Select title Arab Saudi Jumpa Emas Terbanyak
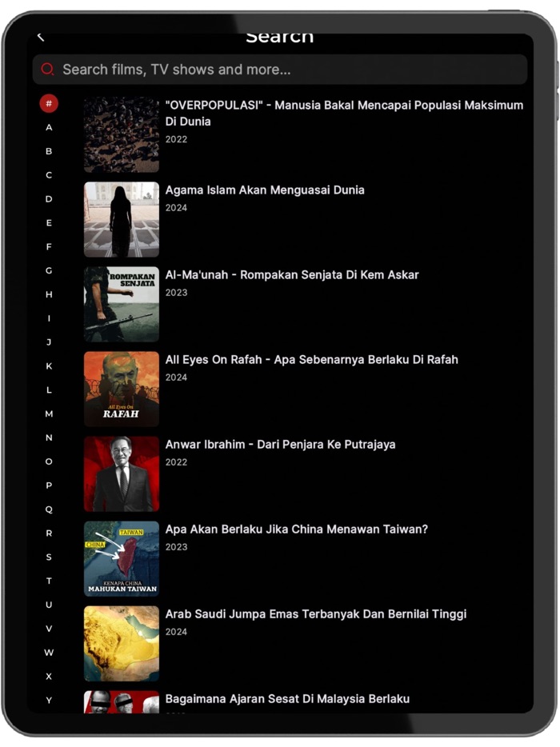Viewport: 560px width, 747px height. (315, 614)
